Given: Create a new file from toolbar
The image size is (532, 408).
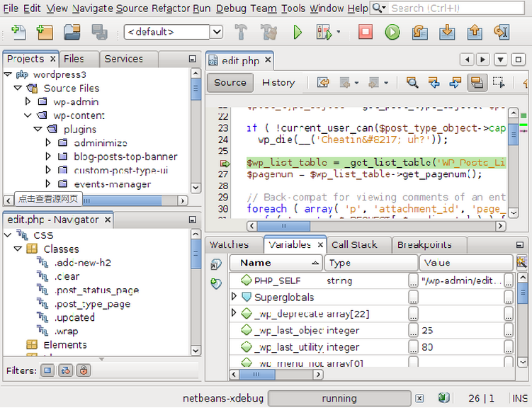Looking at the screenshot, I should coord(18,33).
